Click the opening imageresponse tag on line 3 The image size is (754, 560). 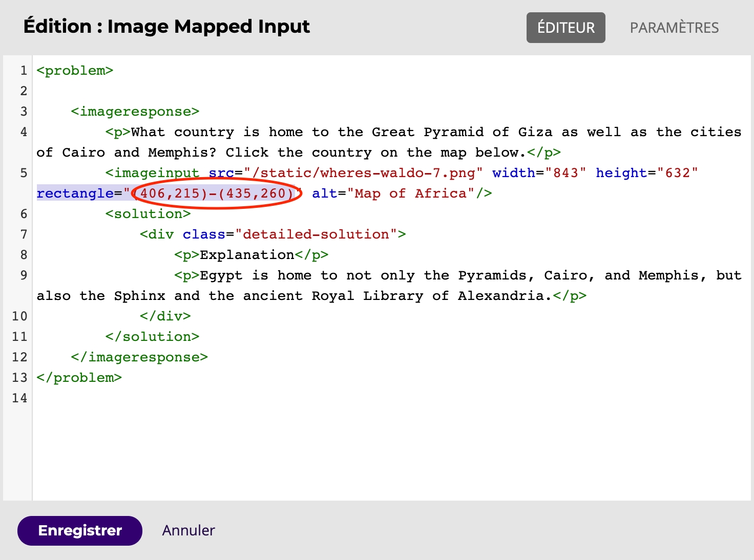(135, 112)
